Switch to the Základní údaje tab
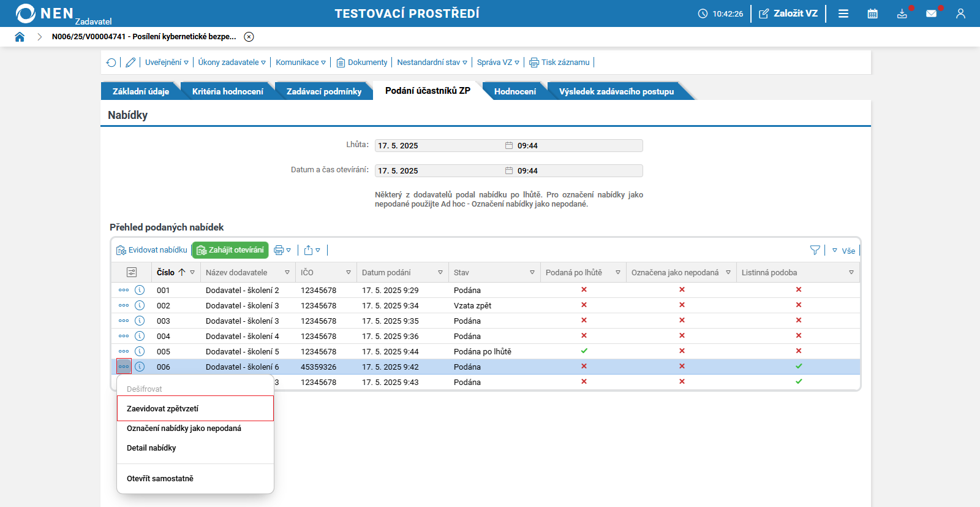 click(x=141, y=91)
